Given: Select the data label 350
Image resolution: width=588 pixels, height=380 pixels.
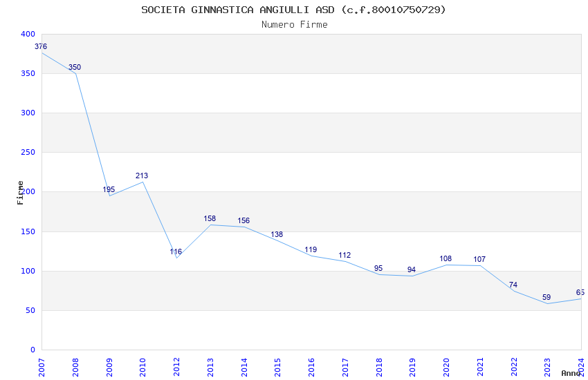Looking at the screenshot, I should click(75, 67).
